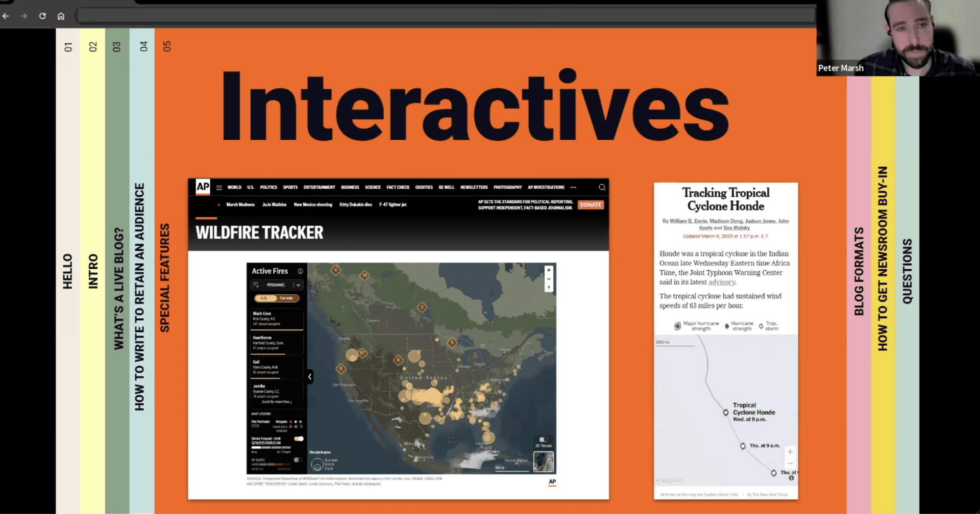Open the advisory link in cyclone article
This screenshot has height=514, width=980.
click(x=721, y=282)
